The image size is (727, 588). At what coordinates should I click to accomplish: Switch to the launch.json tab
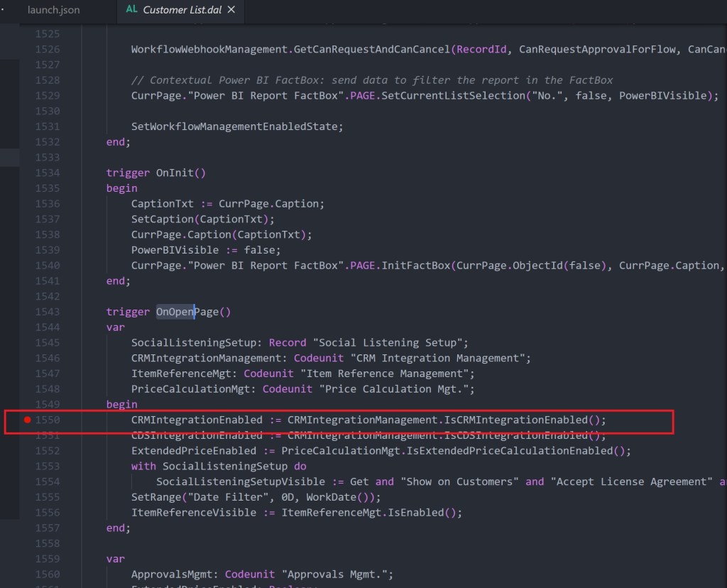point(53,11)
